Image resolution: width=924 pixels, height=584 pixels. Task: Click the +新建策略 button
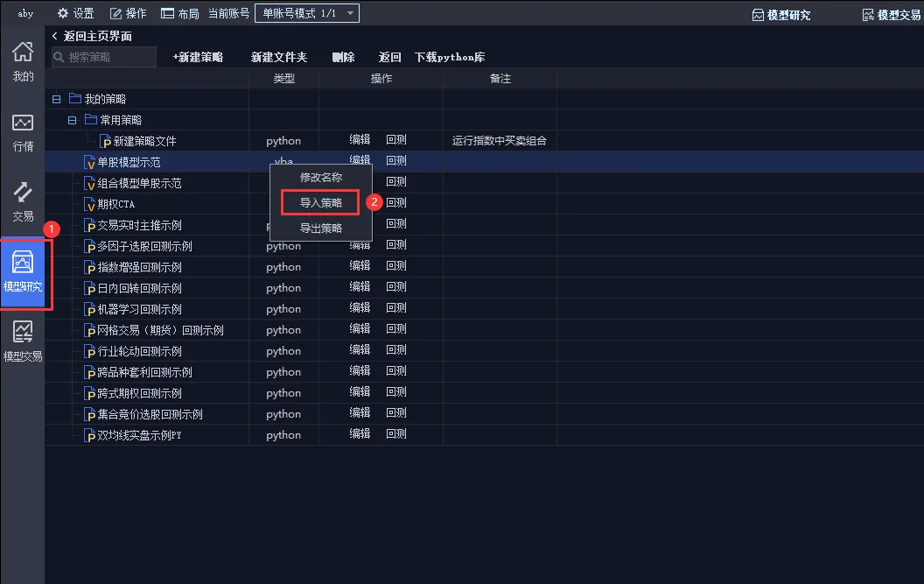(198, 57)
